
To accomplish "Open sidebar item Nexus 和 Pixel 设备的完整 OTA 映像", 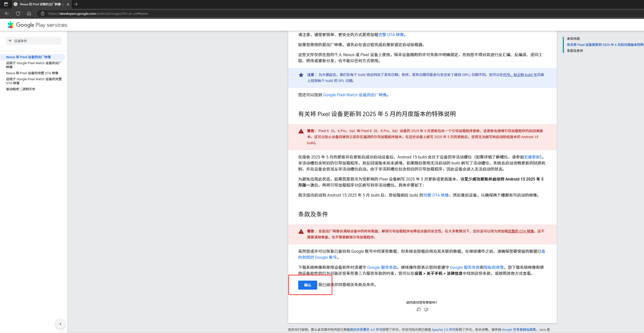I will click(32, 73).
